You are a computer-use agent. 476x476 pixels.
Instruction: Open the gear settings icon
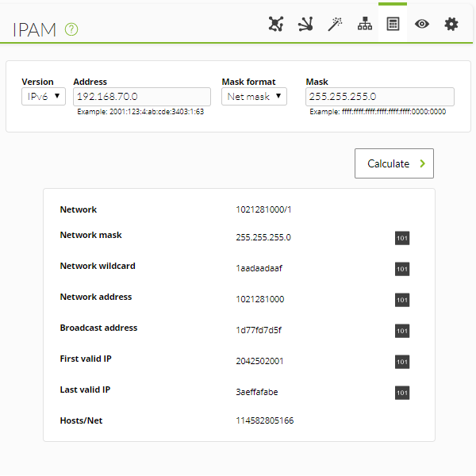451,24
